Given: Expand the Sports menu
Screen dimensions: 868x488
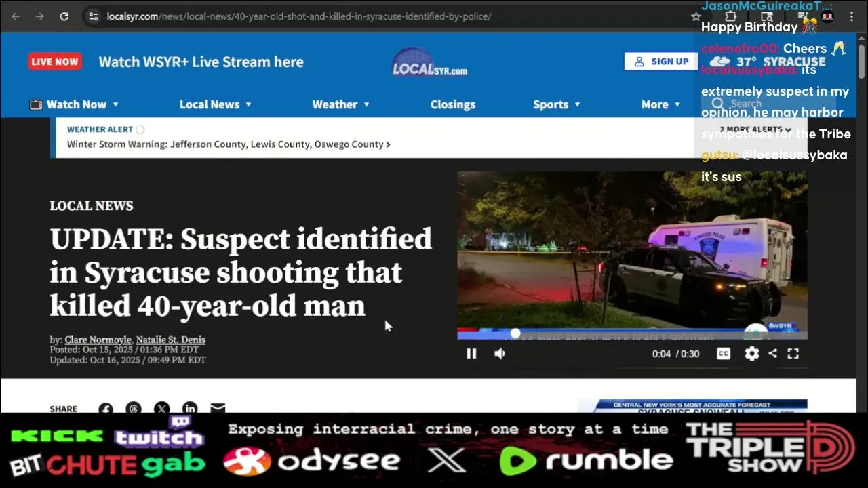Looking at the screenshot, I should coord(557,104).
